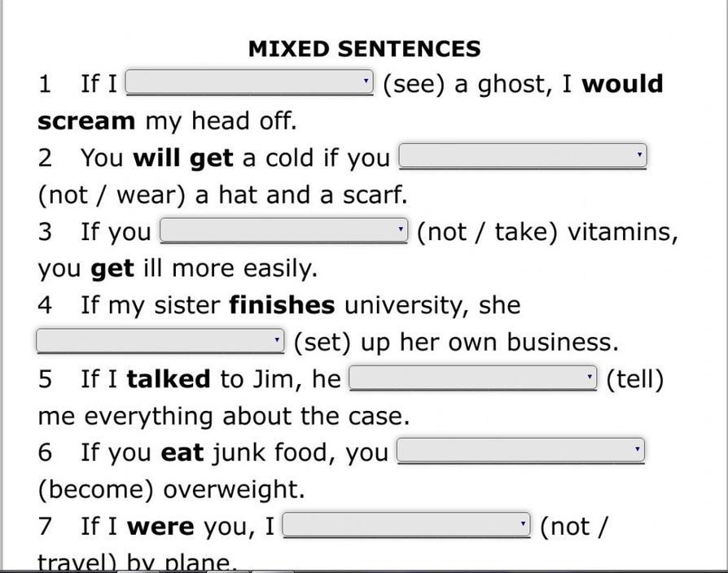Click the bold word "get" in sentence 3
Screen dimensions: 728x573
click(x=112, y=268)
